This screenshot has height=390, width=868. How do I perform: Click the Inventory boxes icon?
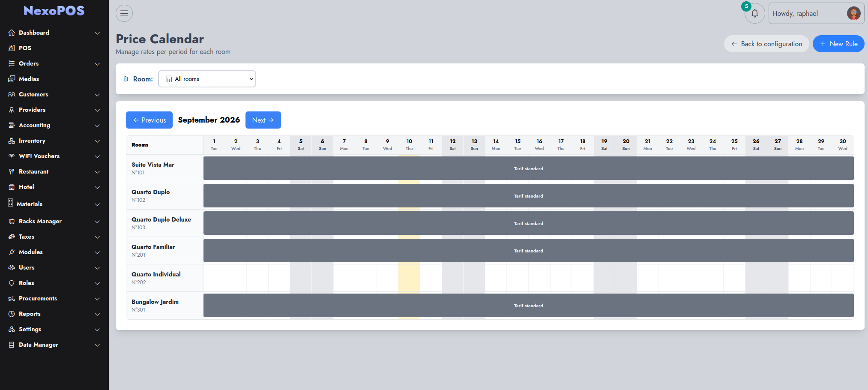pos(12,141)
